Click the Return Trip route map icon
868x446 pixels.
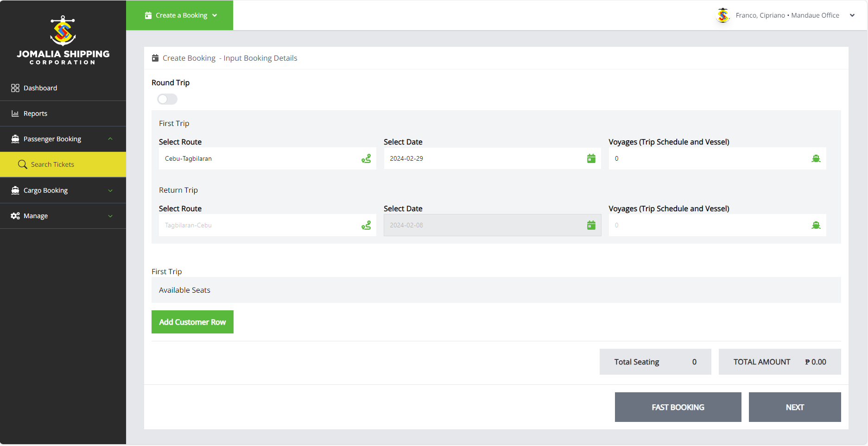[x=366, y=226]
